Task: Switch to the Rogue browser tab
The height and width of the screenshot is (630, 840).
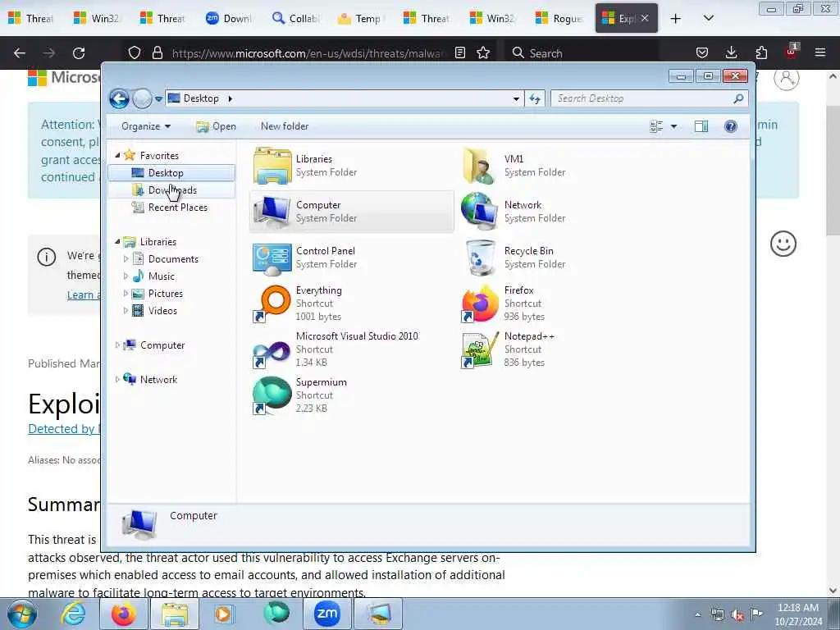Action: [559, 18]
